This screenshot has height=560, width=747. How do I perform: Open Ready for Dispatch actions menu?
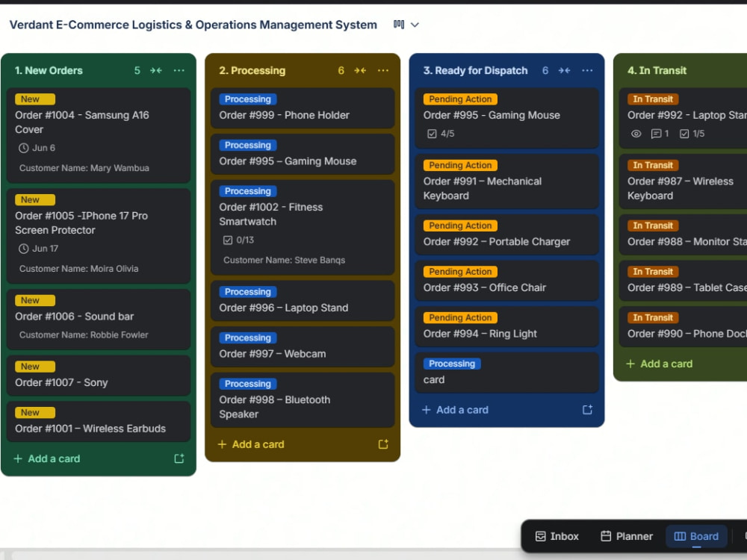[587, 70]
